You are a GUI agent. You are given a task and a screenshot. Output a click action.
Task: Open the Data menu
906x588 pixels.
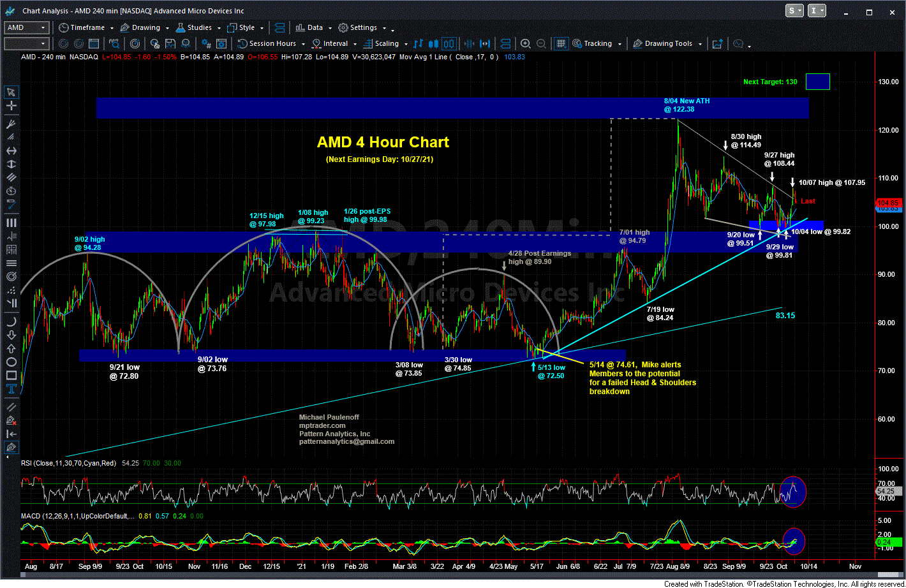click(x=314, y=27)
